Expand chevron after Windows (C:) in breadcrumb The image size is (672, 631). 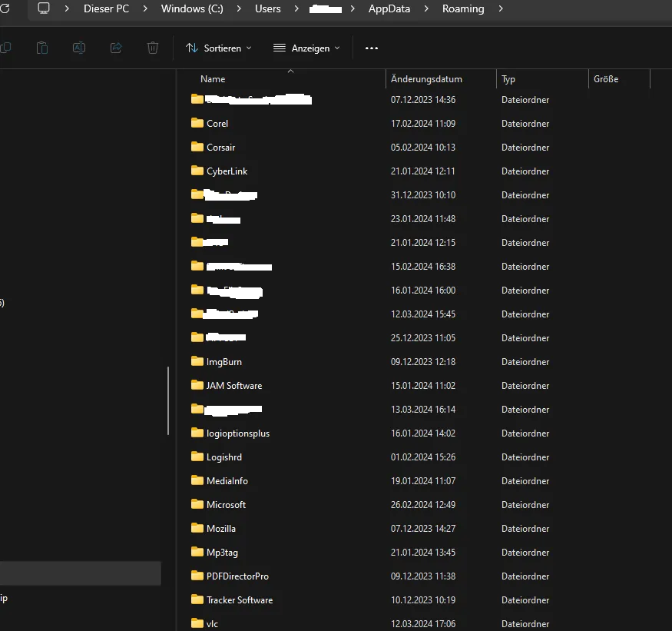[x=239, y=8]
